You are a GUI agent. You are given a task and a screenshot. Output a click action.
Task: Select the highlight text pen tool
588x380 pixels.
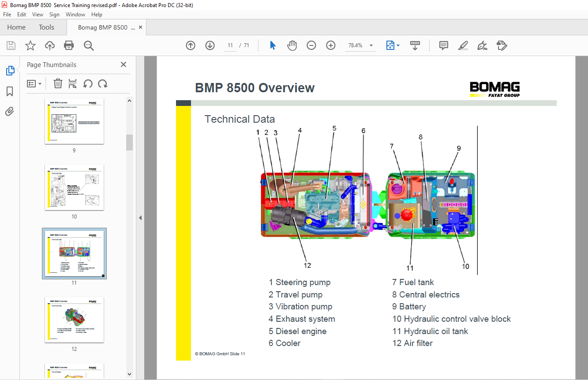pos(463,45)
